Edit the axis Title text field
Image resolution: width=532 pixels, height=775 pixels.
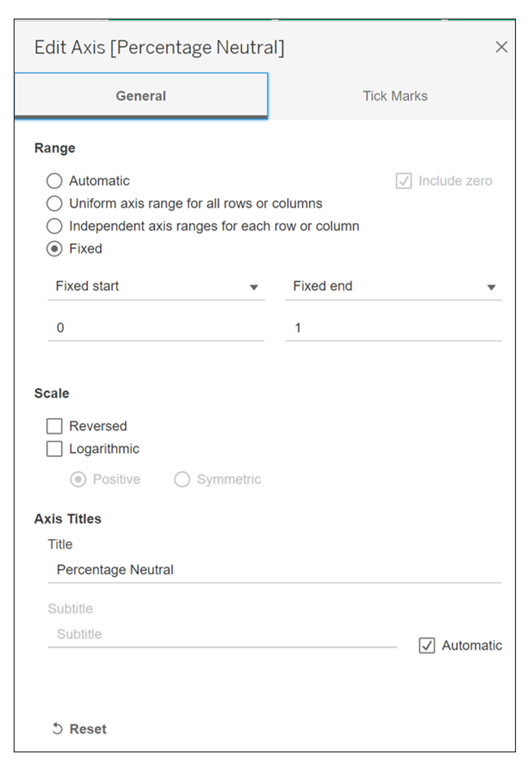(274, 570)
